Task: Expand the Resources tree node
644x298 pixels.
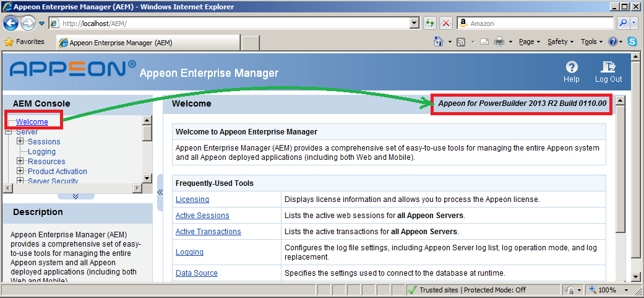Action: point(20,161)
